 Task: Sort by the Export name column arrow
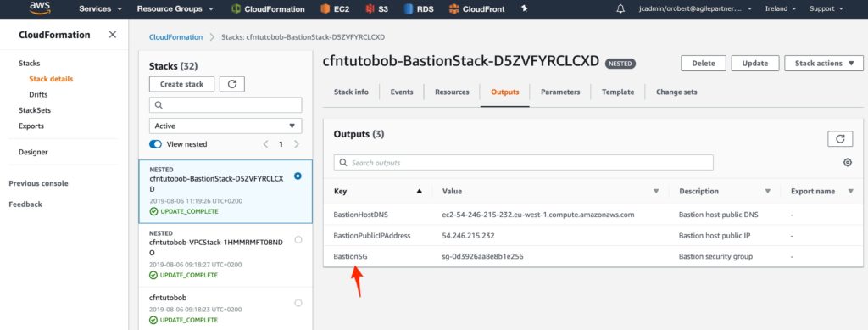coord(851,191)
